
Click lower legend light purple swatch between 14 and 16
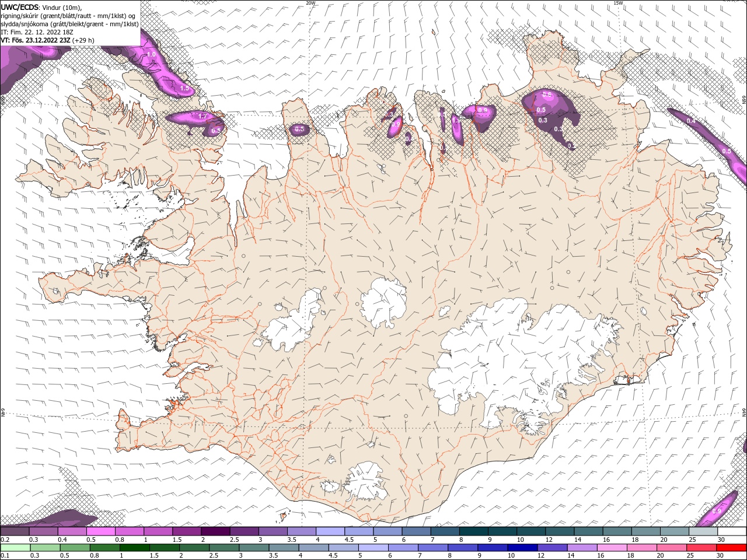pos(582,547)
